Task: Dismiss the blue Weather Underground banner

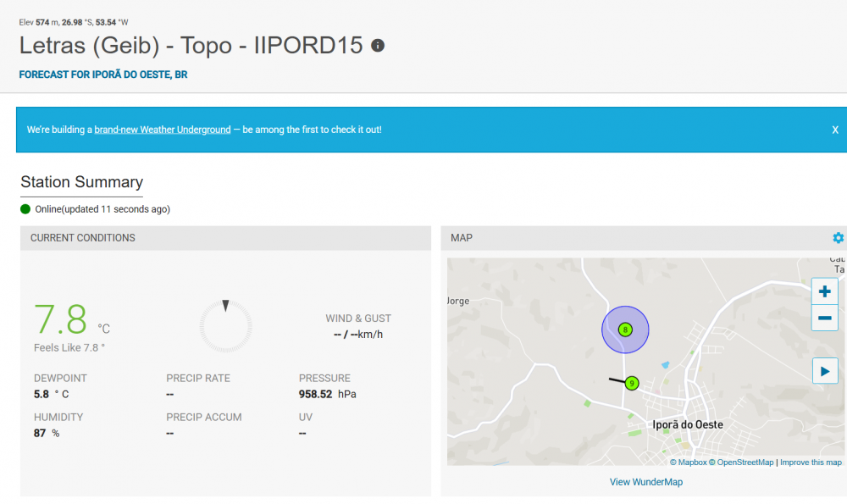Action: (834, 130)
